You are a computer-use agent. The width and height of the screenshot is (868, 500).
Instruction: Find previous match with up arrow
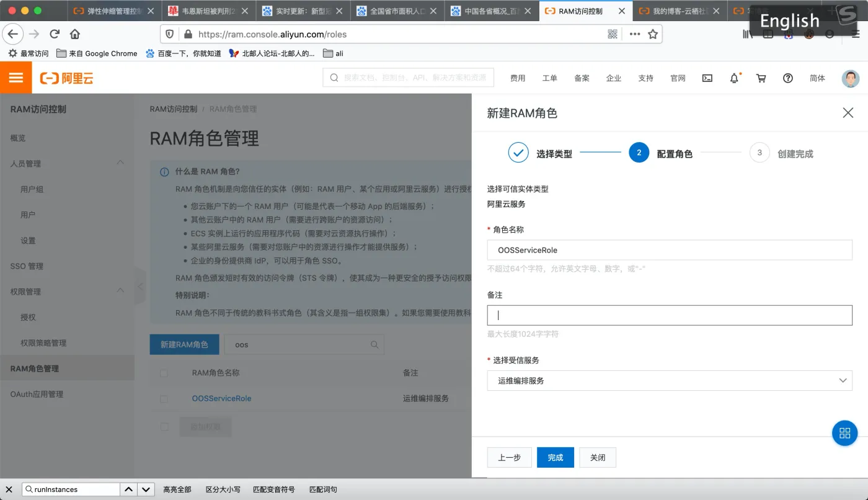(x=128, y=489)
